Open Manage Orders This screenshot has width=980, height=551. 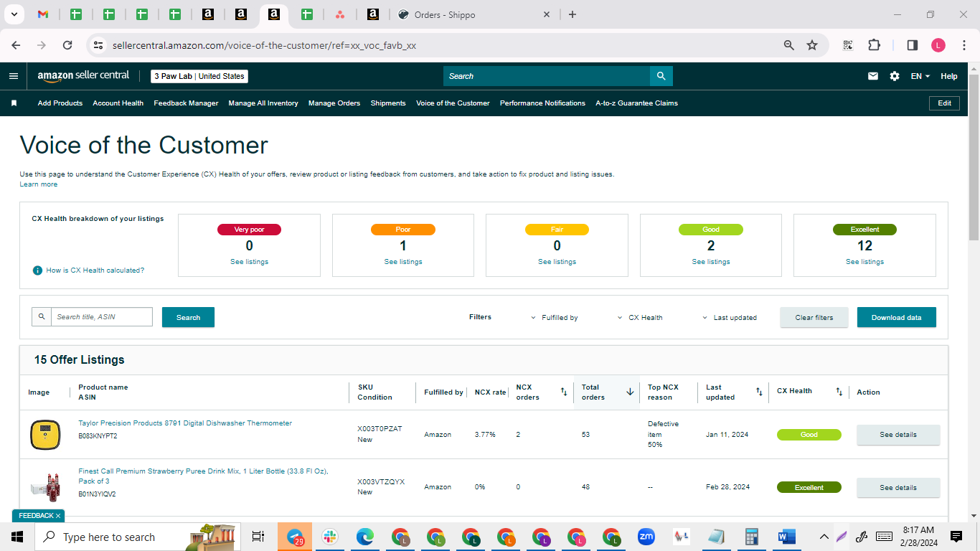click(334, 103)
